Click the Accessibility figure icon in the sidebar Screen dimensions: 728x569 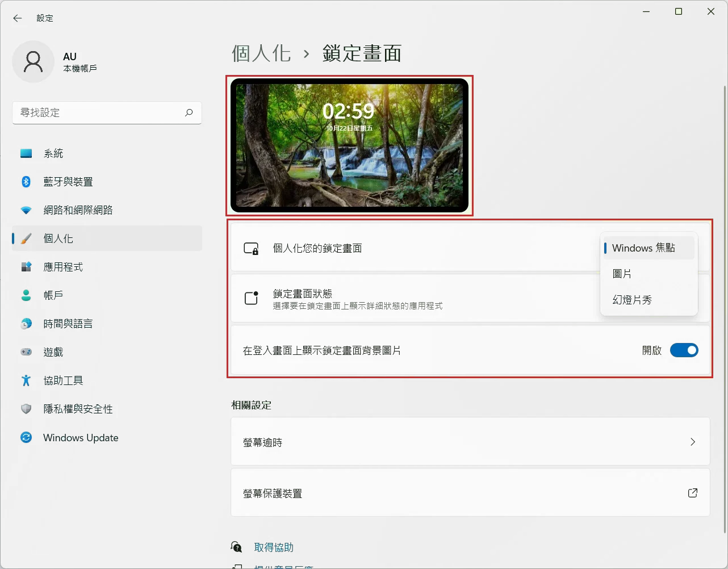[x=26, y=380]
